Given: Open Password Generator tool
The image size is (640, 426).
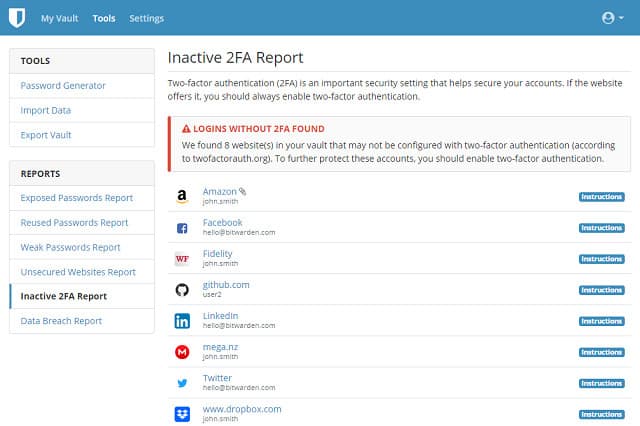Looking at the screenshot, I should click(82, 86).
